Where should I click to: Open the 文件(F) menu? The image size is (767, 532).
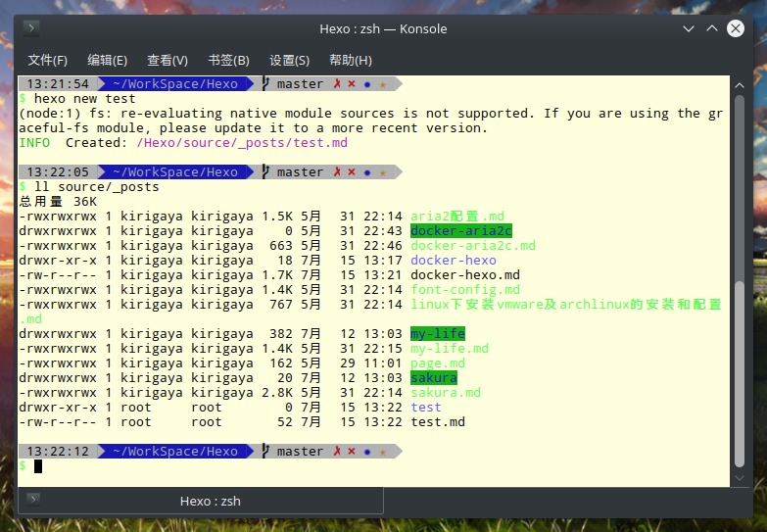(47, 60)
